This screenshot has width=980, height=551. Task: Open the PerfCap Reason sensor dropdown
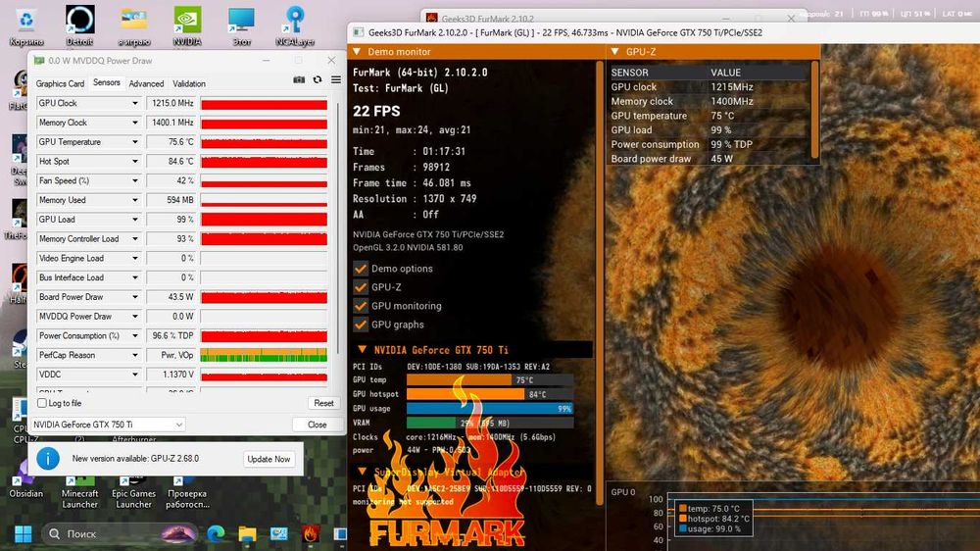(135, 355)
